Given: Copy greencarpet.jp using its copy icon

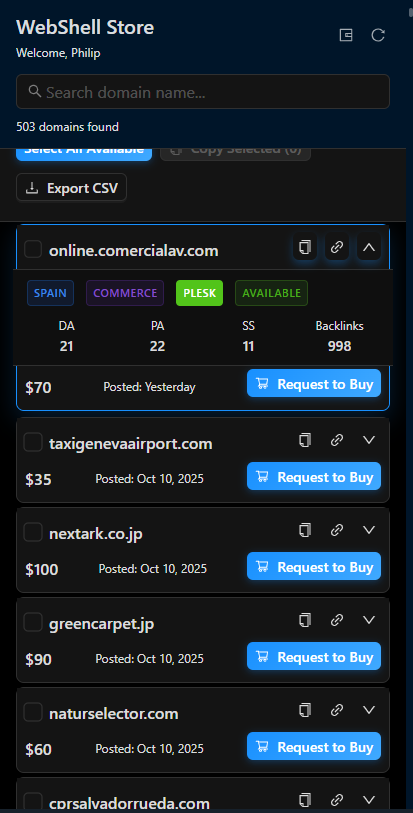Looking at the screenshot, I should point(305,620).
